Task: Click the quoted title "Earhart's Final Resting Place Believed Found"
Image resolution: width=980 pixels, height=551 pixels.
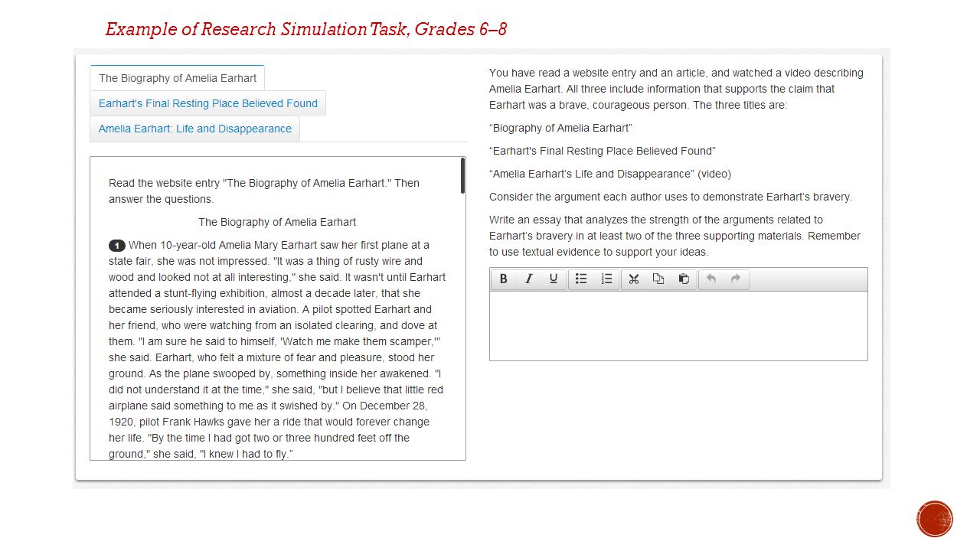Action: [603, 151]
